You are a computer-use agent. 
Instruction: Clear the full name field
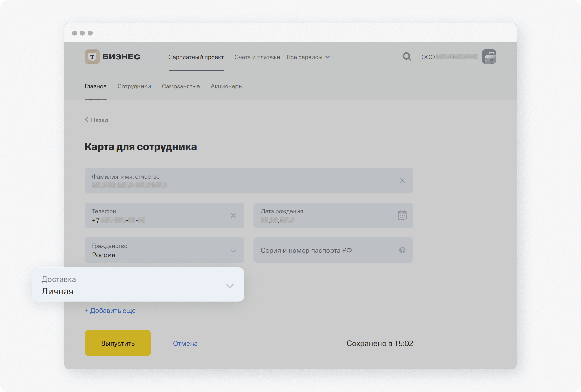[x=402, y=181]
